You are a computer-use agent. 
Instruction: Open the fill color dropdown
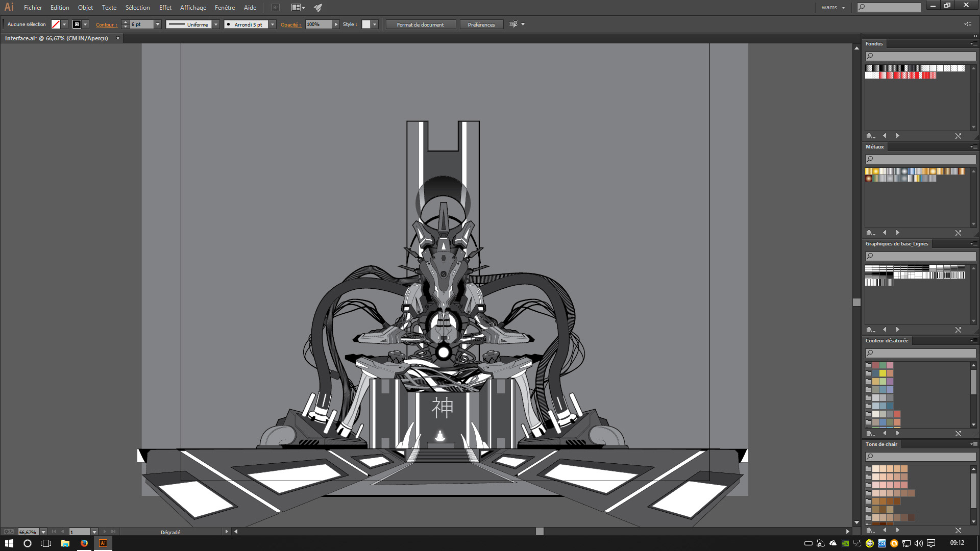point(64,24)
